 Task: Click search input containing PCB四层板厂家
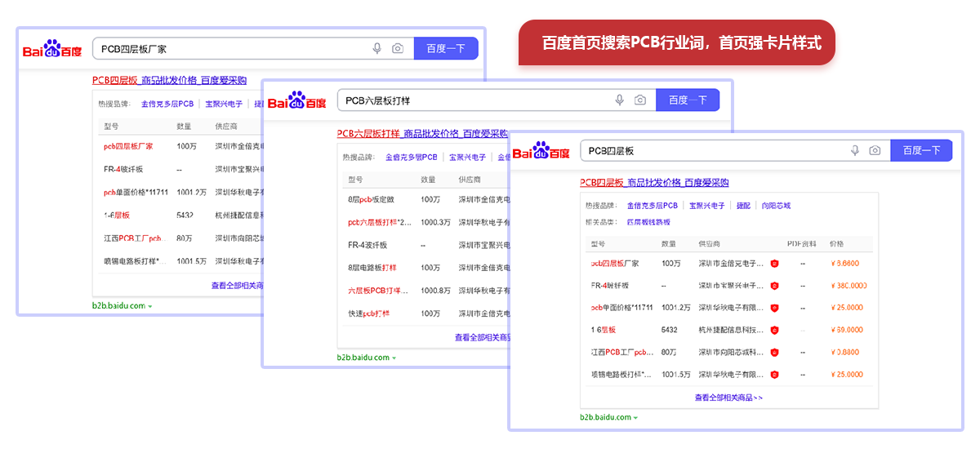coord(229,49)
